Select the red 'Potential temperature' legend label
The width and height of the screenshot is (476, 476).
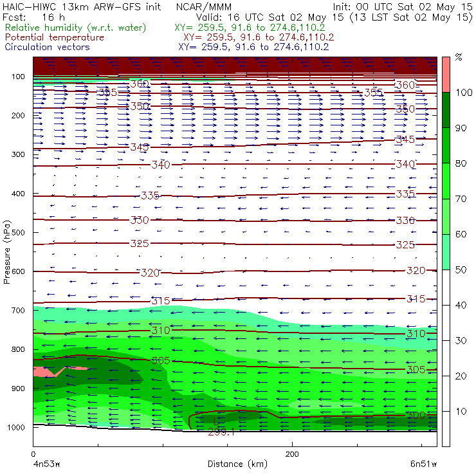point(54,37)
